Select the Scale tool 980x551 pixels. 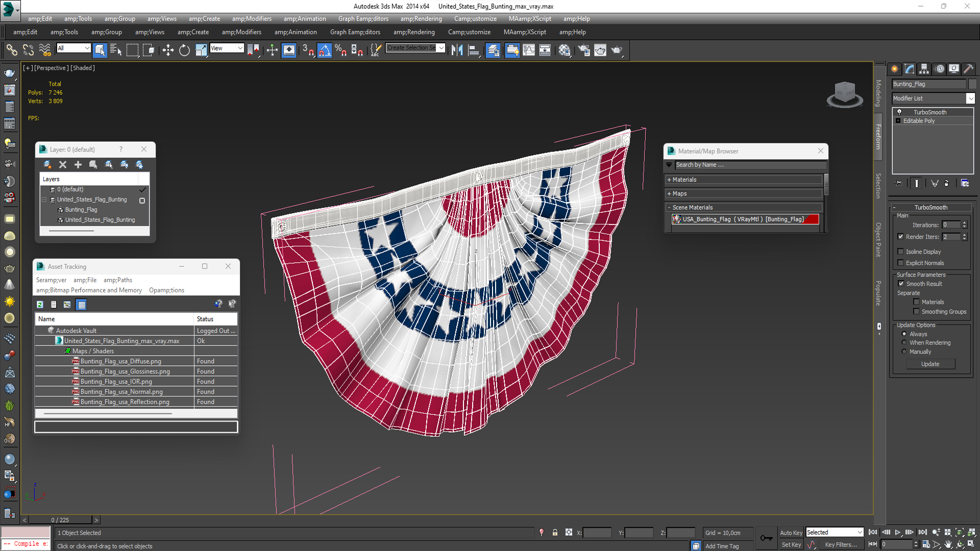click(x=201, y=50)
